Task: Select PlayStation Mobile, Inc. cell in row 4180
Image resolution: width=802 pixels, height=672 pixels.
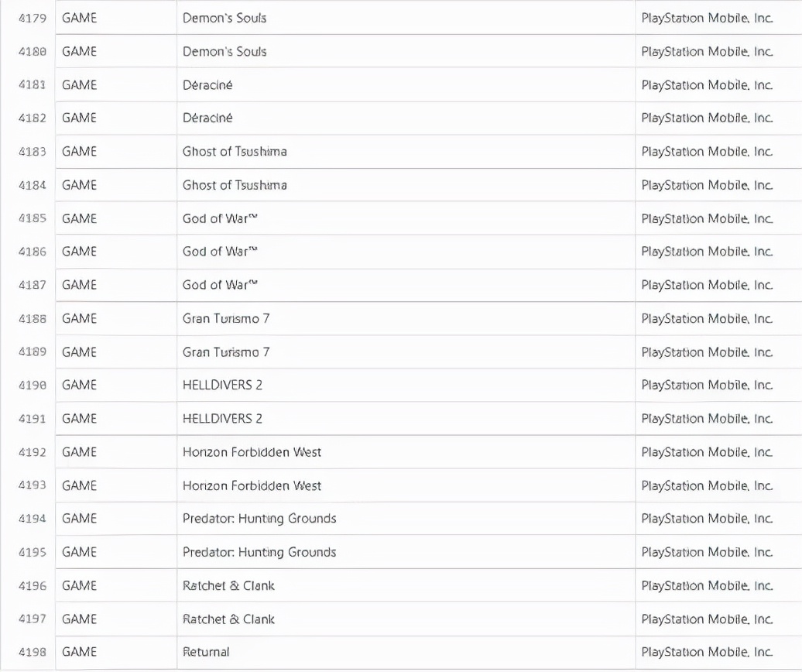Action: click(718, 52)
